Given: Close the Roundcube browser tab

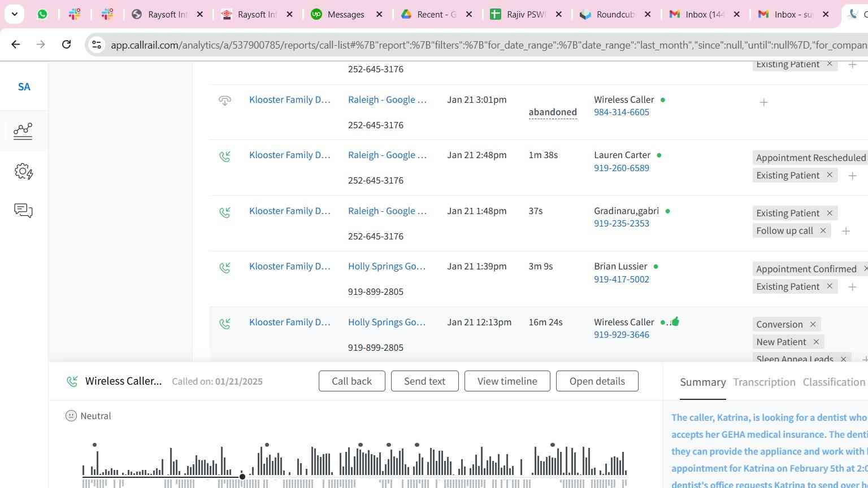Looking at the screenshot, I should [x=648, y=14].
